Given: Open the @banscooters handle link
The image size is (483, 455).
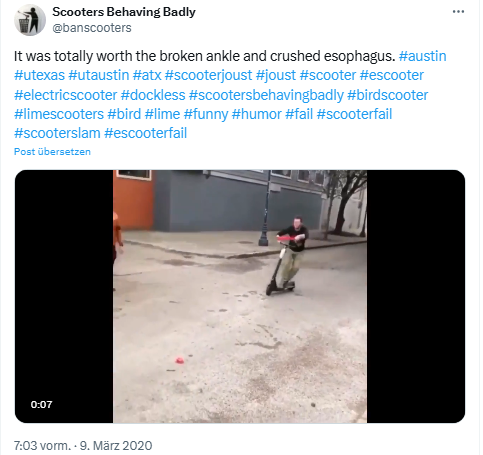Looking at the screenshot, I should (x=92, y=28).
